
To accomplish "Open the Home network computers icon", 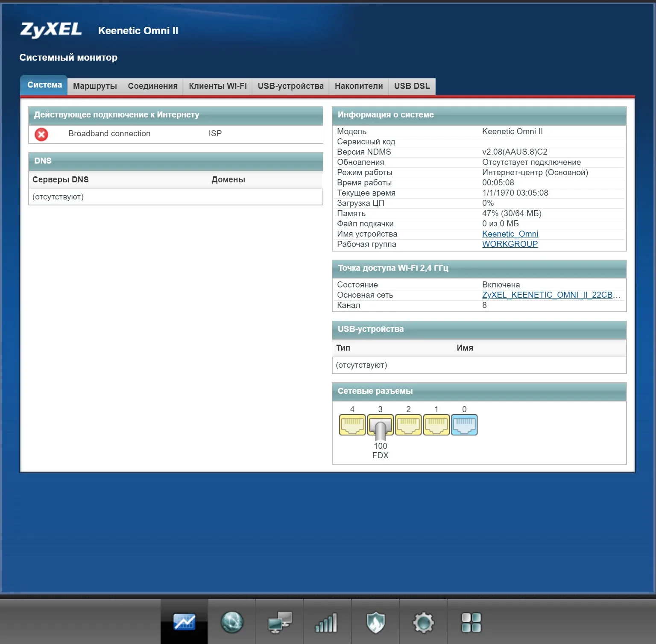I will (x=280, y=622).
